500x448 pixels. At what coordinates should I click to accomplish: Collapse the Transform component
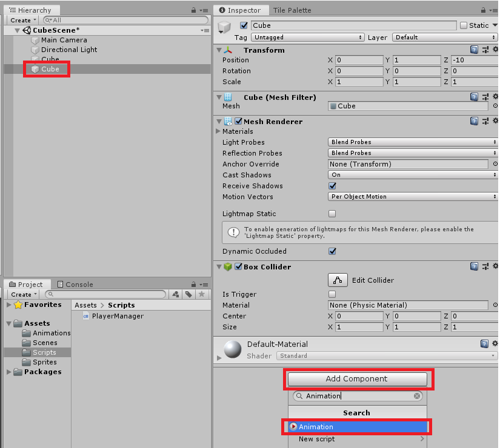[219, 50]
